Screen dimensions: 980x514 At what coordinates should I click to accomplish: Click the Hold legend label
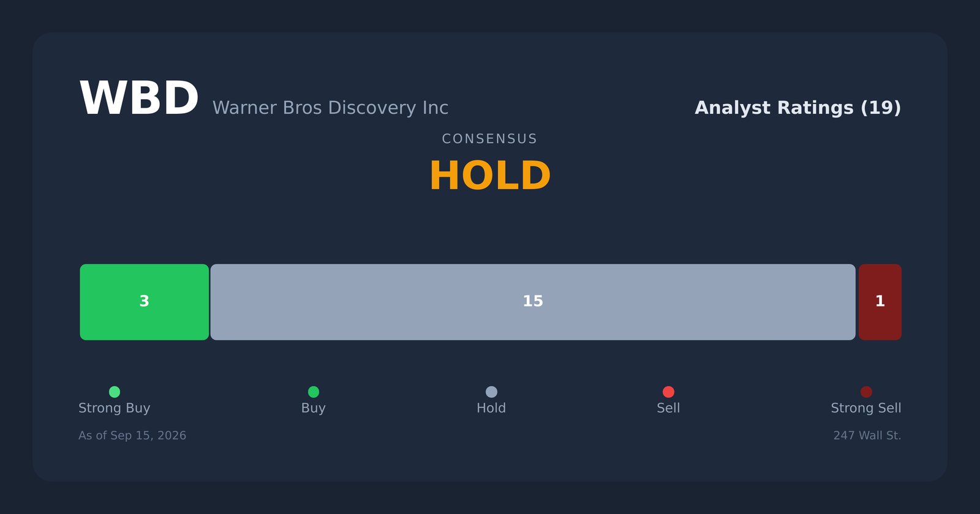[x=491, y=408]
